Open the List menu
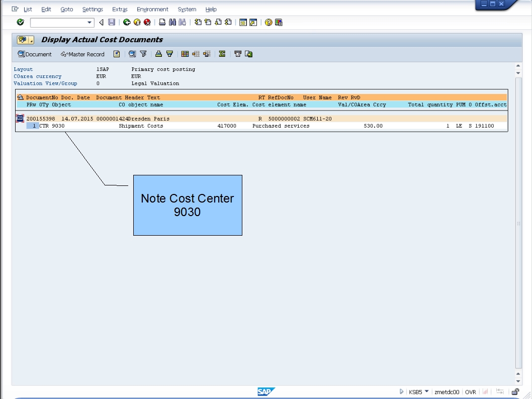Viewport: 532px width, 399px height. point(28,9)
